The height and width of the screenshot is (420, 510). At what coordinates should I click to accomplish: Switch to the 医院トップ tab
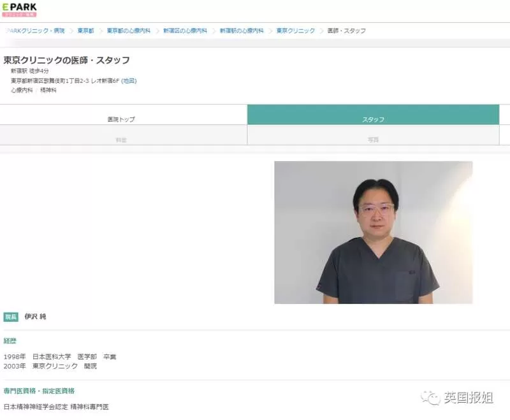point(124,115)
